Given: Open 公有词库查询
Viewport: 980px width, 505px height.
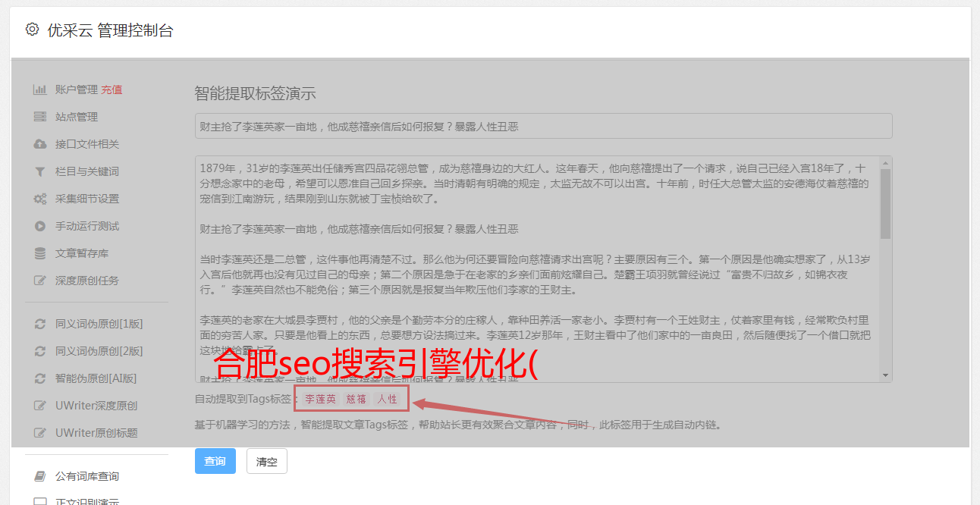Looking at the screenshot, I should click(87, 476).
